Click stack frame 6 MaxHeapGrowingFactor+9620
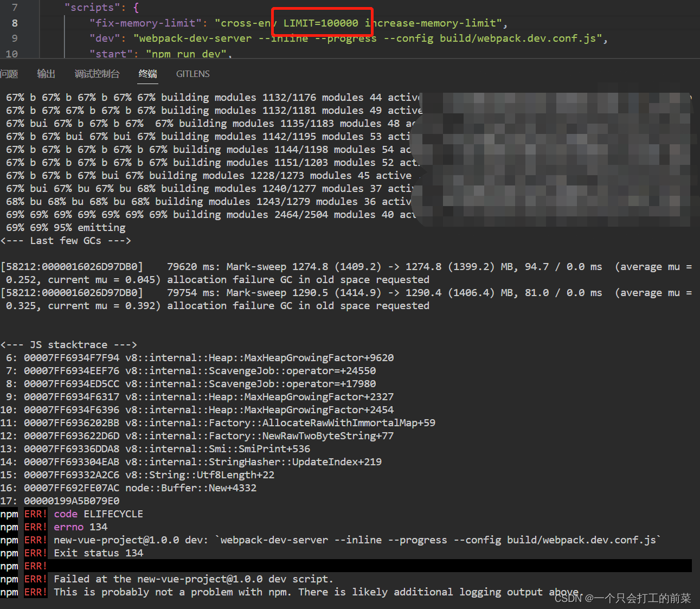The height and width of the screenshot is (609, 700). [x=200, y=358]
